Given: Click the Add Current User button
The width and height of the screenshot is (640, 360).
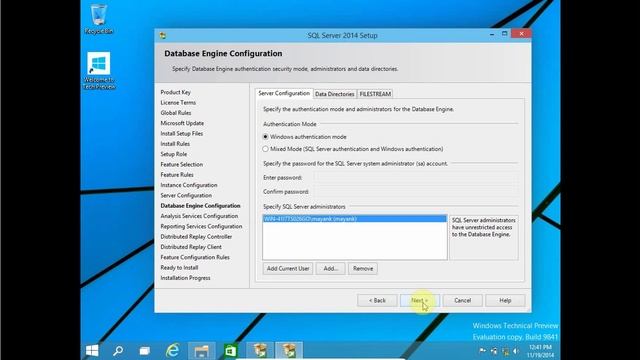Looking at the screenshot, I should (288, 269).
